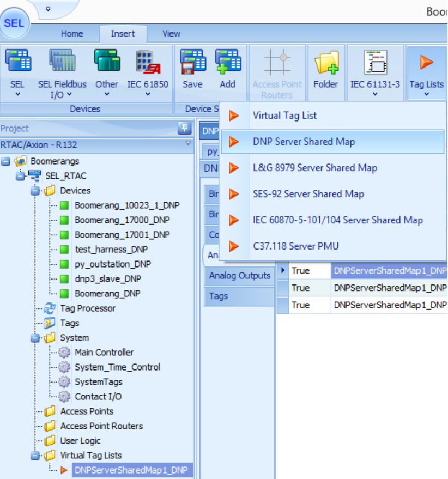Open the Analog Outputs section
The height and width of the screenshot is (479, 448).
[x=239, y=276]
